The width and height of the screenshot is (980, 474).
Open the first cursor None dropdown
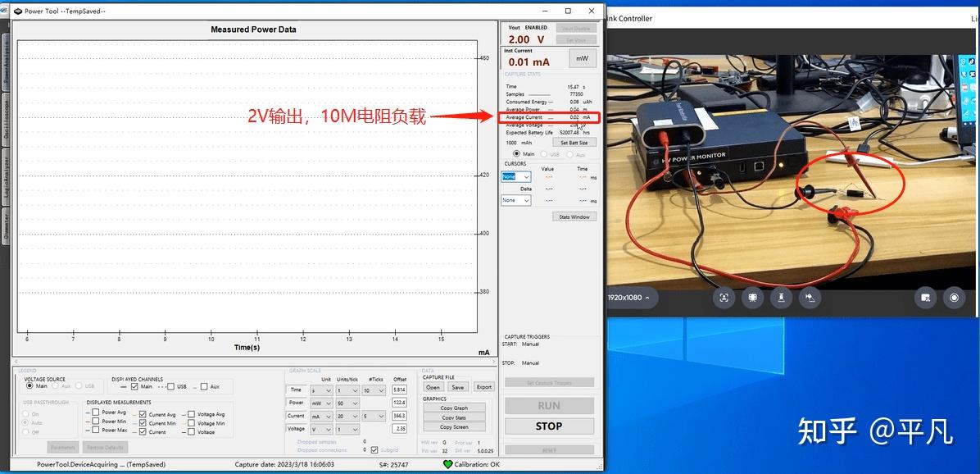pyautogui.click(x=515, y=175)
